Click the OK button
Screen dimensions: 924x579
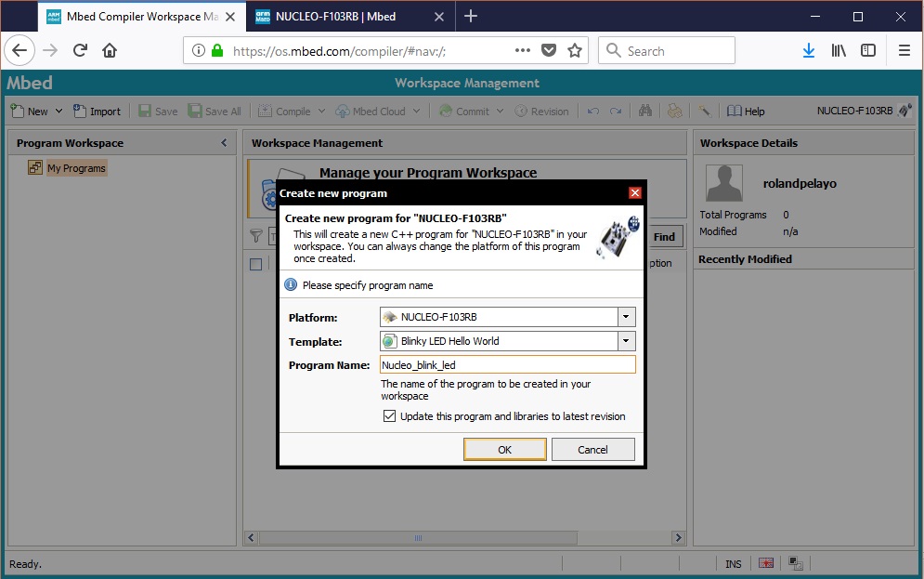click(505, 449)
